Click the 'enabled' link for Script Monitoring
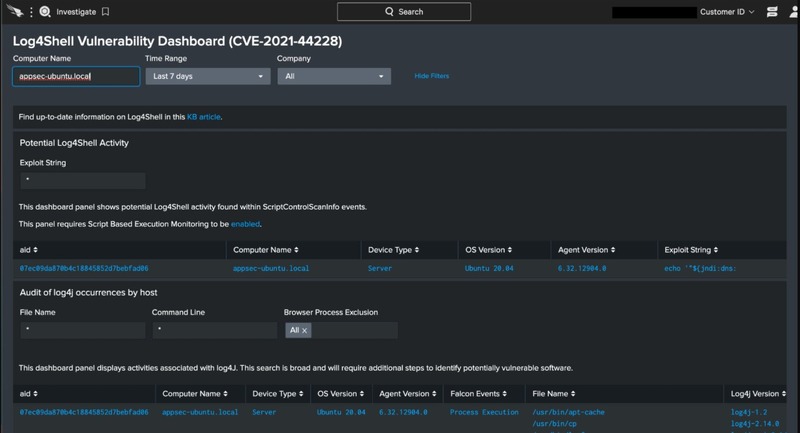 coord(245,224)
